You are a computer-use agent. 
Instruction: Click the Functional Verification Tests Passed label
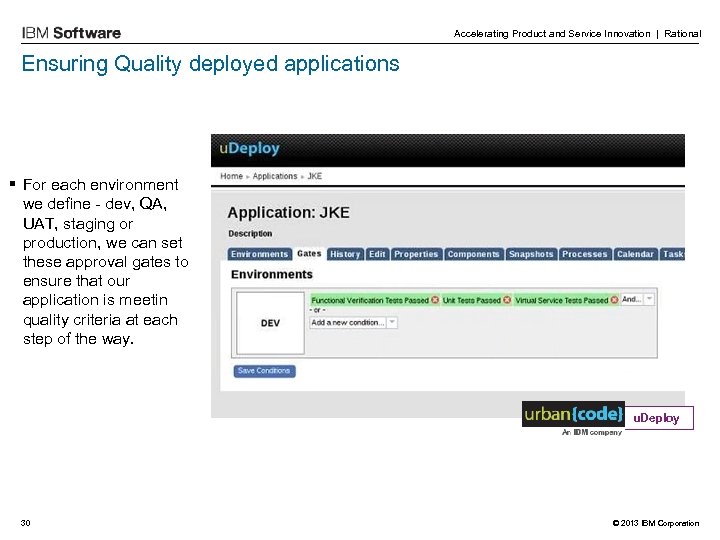point(370,300)
